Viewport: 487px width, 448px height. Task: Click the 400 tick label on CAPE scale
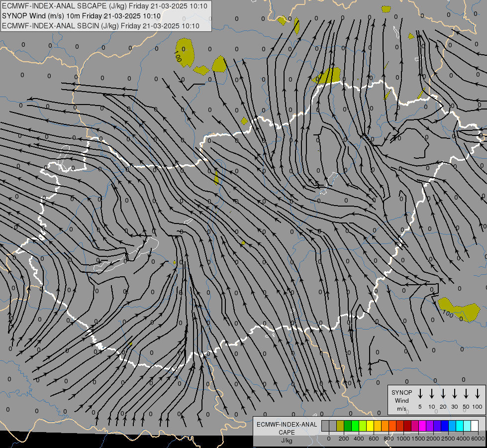tap(359, 439)
